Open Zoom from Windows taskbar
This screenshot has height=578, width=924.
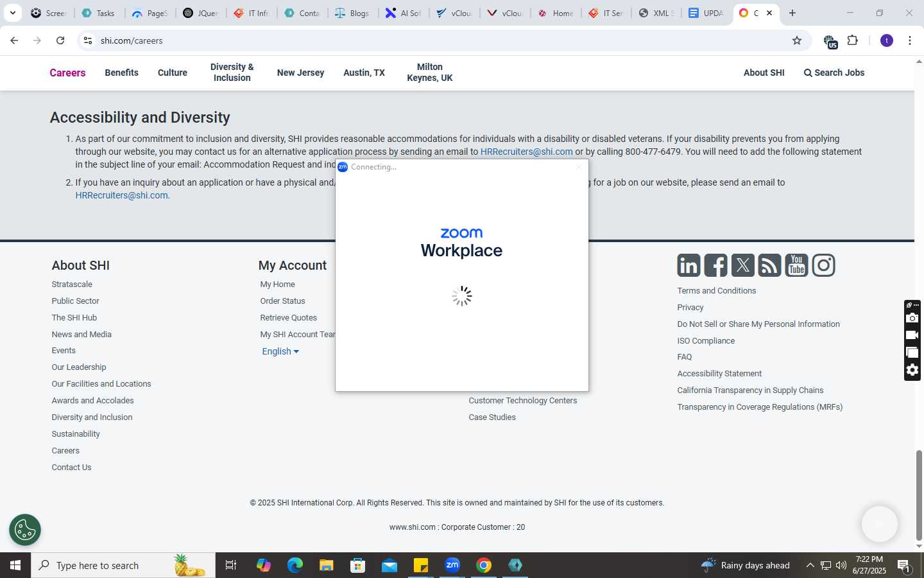click(452, 565)
